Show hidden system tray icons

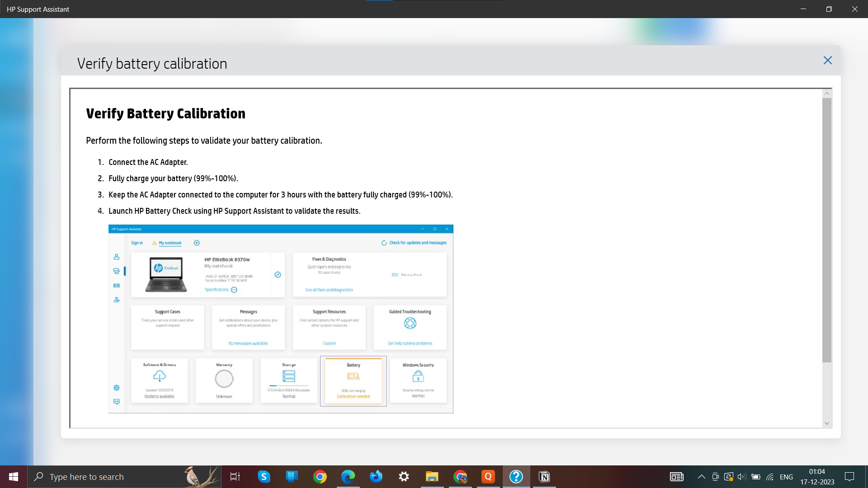coord(702,477)
